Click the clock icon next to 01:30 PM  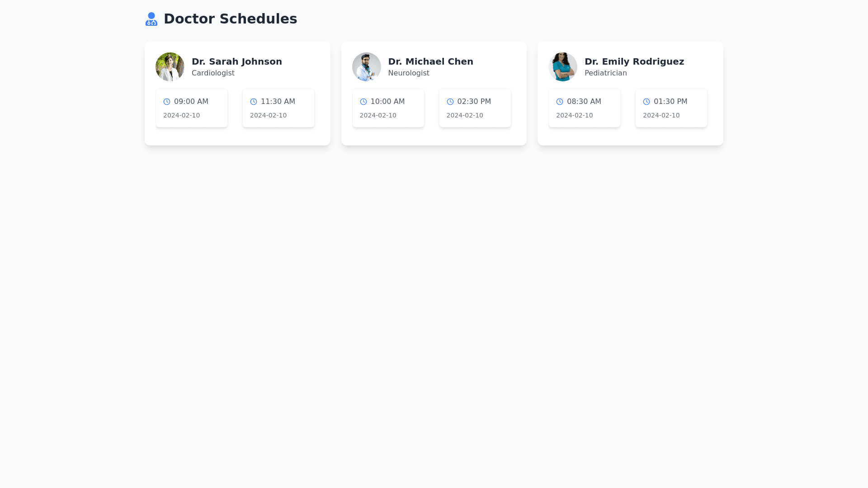click(x=646, y=102)
